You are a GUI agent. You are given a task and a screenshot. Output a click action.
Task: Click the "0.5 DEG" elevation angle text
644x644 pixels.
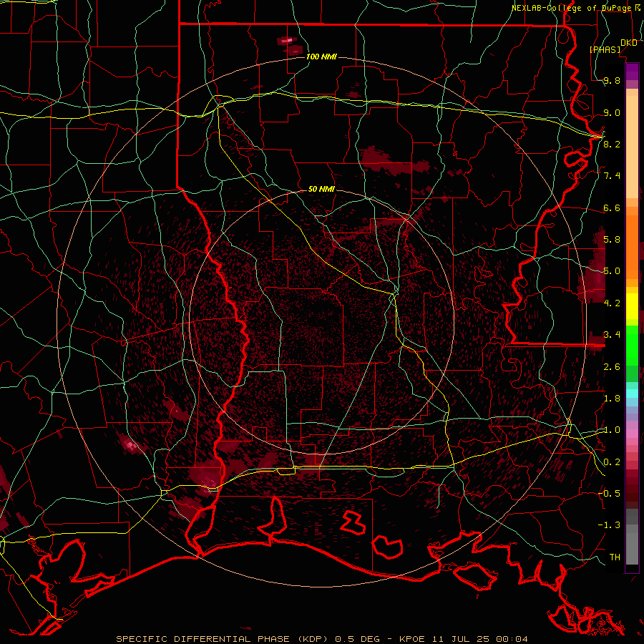tap(357, 639)
